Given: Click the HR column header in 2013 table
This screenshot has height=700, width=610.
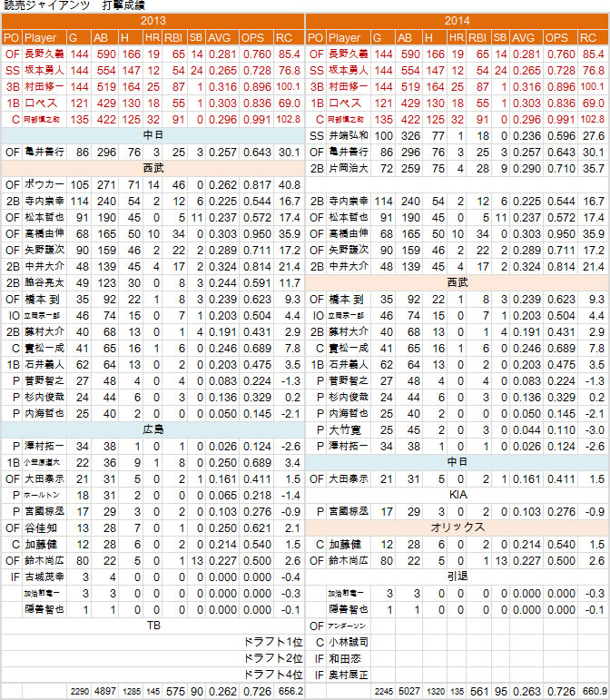Looking at the screenshot, I should pyautogui.click(x=152, y=38).
